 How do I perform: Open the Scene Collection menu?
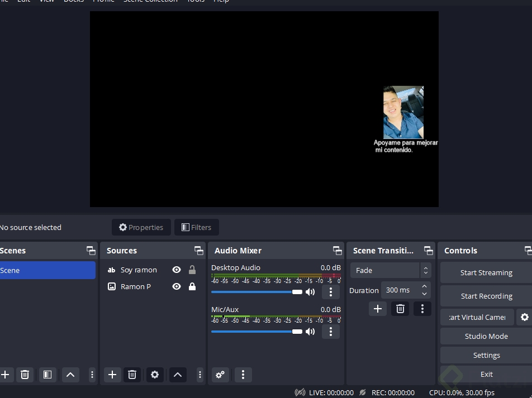coord(150,1)
